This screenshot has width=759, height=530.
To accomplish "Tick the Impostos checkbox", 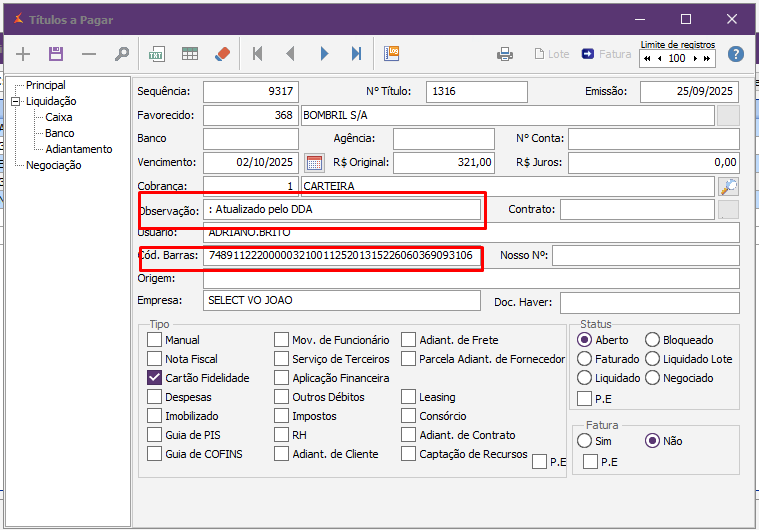I will point(281,416).
